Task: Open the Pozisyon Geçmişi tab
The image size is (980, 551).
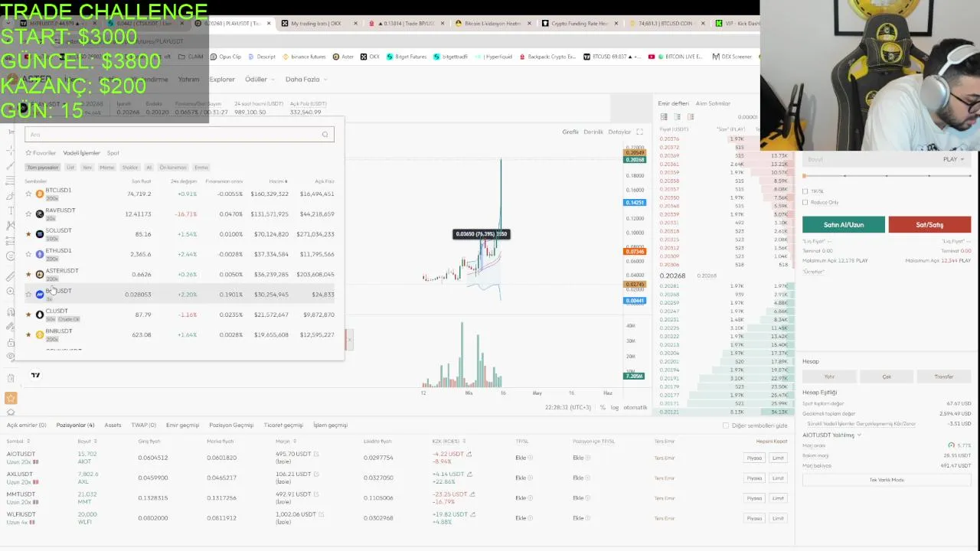Action: (231, 425)
